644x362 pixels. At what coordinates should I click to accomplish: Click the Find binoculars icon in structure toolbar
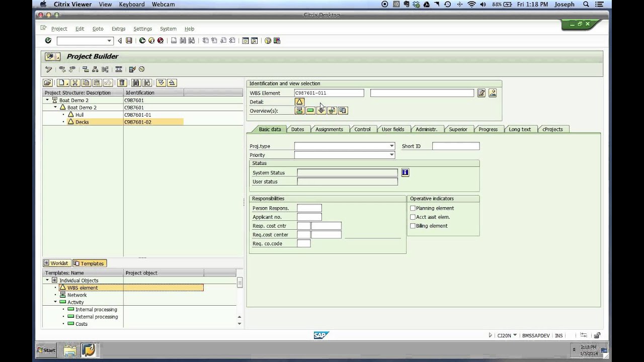coord(136,83)
